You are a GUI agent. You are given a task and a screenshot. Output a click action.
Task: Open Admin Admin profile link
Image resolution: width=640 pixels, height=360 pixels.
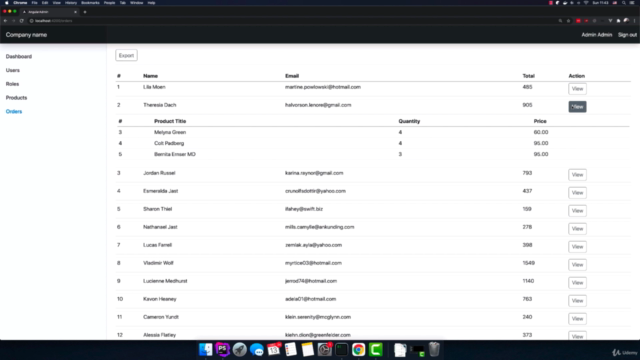(x=597, y=35)
